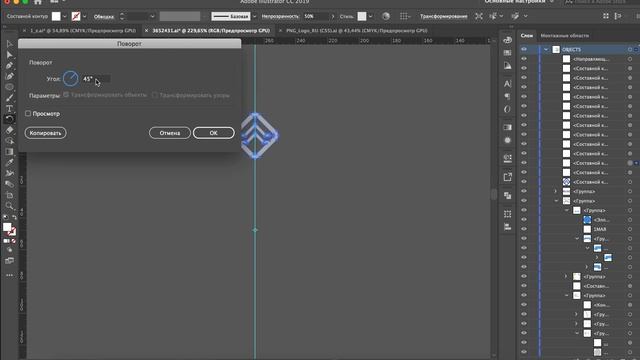The height and width of the screenshot is (360, 640).
Task: Select the Paintbrush tool
Action: tap(9, 98)
